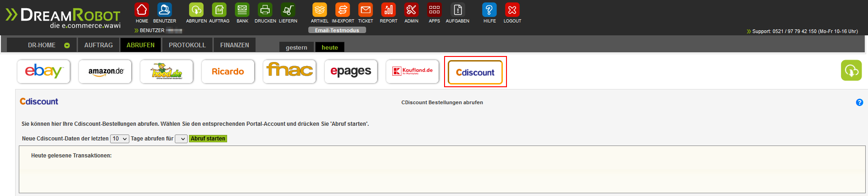Open the ARTIKEL box icon
Image resolution: width=868 pixels, height=196 pixels.
coord(320,10)
